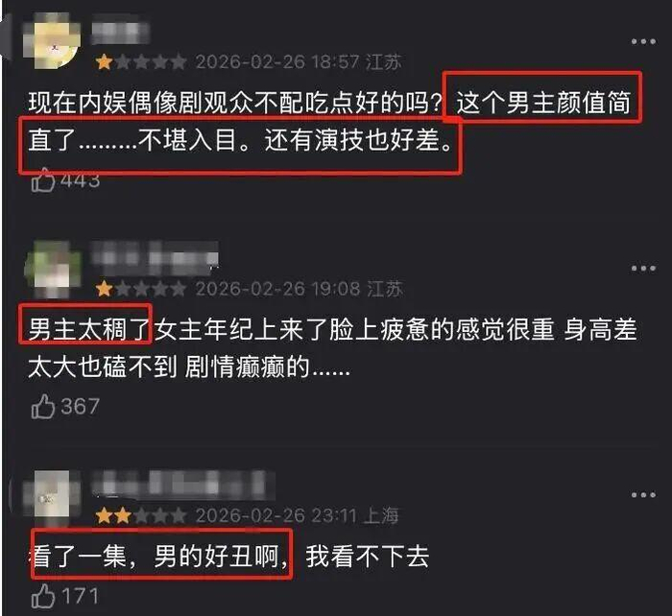The image size is (672, 616).
Task: Open the first reviewer's blurred username
Action: pyautogui.click(x=121, y=29)
